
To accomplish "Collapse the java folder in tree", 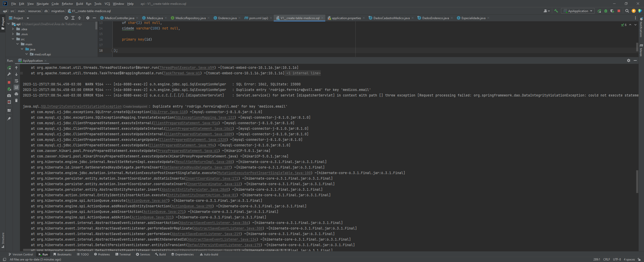I will (22, 49).
